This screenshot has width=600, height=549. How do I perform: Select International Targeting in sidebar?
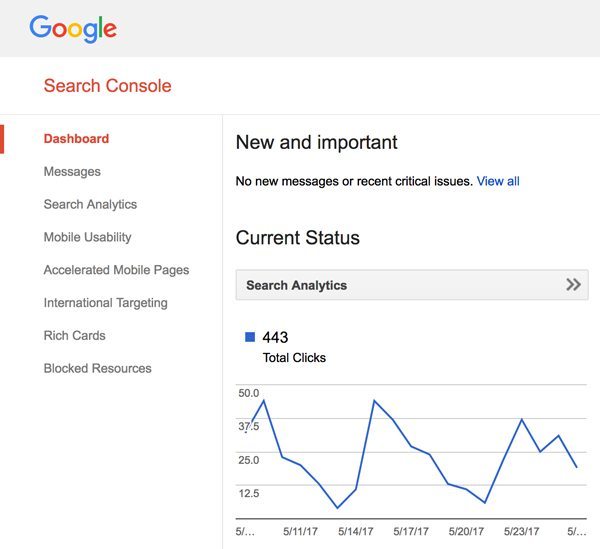[x=106, y=303]
